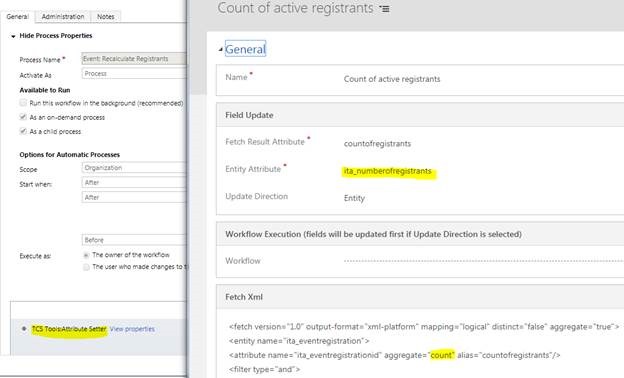Collapse the General section triangle
The height and width of the screenshot is (378, 624).
pos(220,50)
